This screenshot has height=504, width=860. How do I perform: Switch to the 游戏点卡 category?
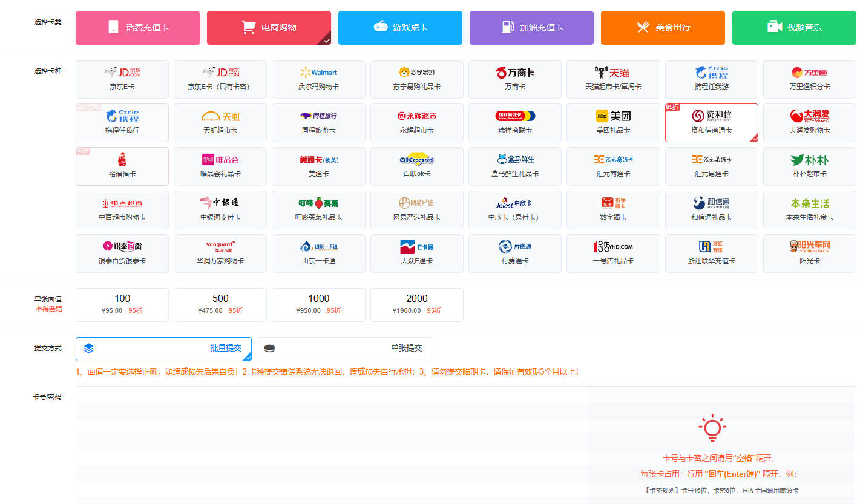[400, 28]
